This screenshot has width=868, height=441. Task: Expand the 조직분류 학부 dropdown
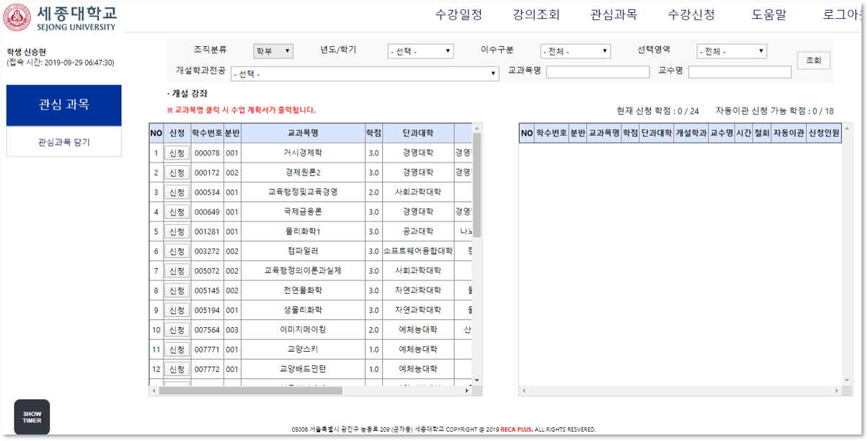coord(273,51)
